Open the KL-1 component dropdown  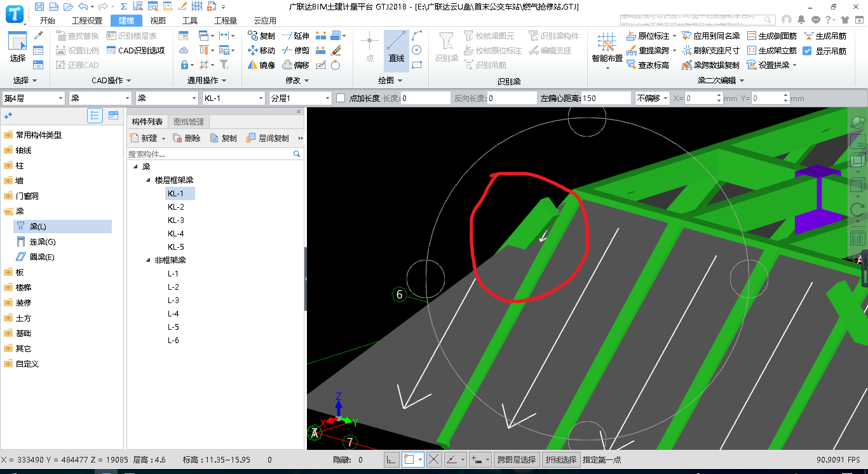click(233, 98)
